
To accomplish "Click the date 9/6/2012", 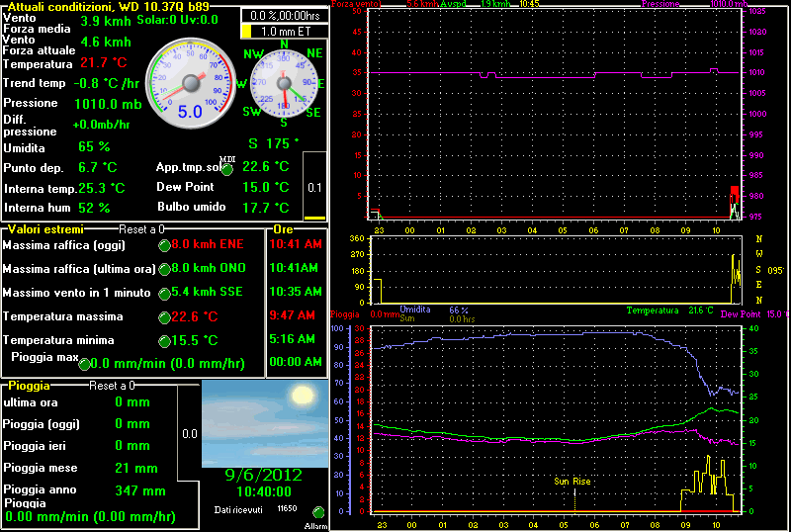I will pos(263,475).
